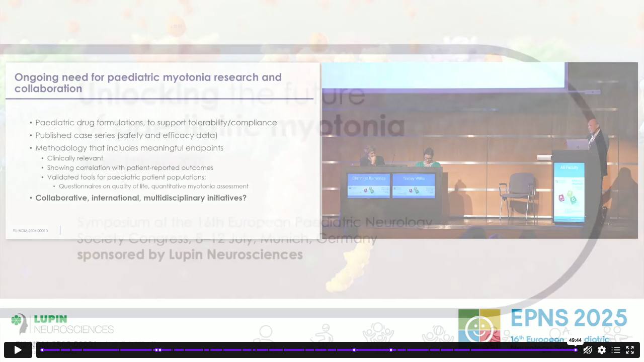
Task: Click the EPNS 2025 congress logo
Action: coord(543,326)
